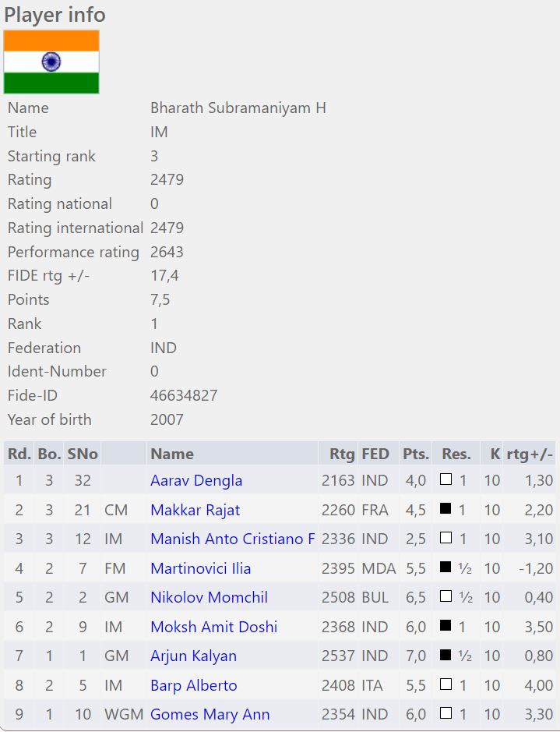Open Makkar Rajat's player link
This screenshot has height=732, width=560.
[x=195, y=511]
